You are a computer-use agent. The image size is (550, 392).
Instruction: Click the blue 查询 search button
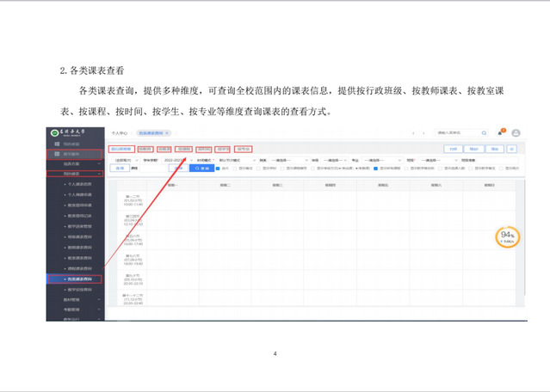(200, 168)
